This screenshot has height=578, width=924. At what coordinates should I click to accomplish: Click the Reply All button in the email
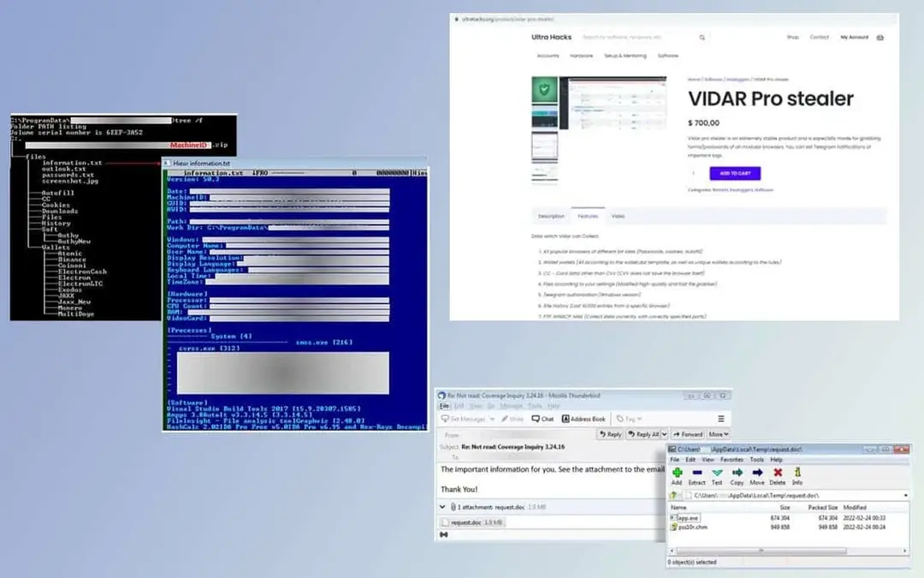643,434
